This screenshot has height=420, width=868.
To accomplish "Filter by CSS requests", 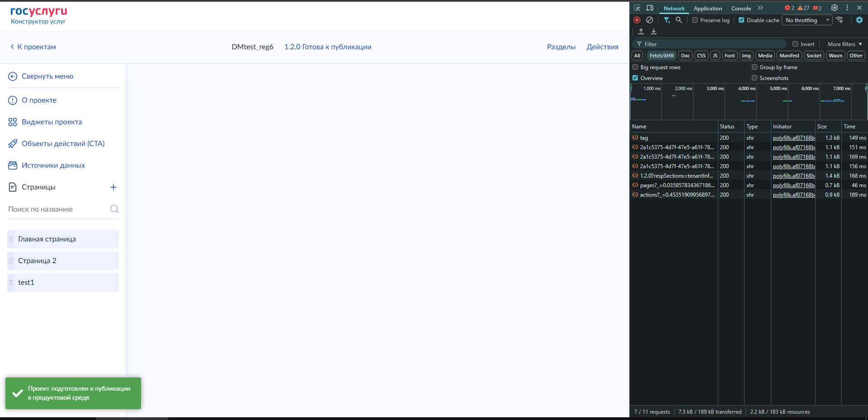I will click(x=701, y=56).
